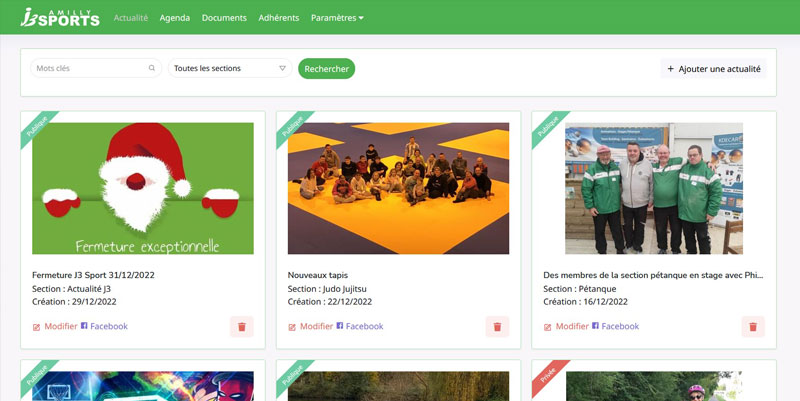Go to the Documents page
This screenshot has height=401, width=800.
[x=224, y=18]
